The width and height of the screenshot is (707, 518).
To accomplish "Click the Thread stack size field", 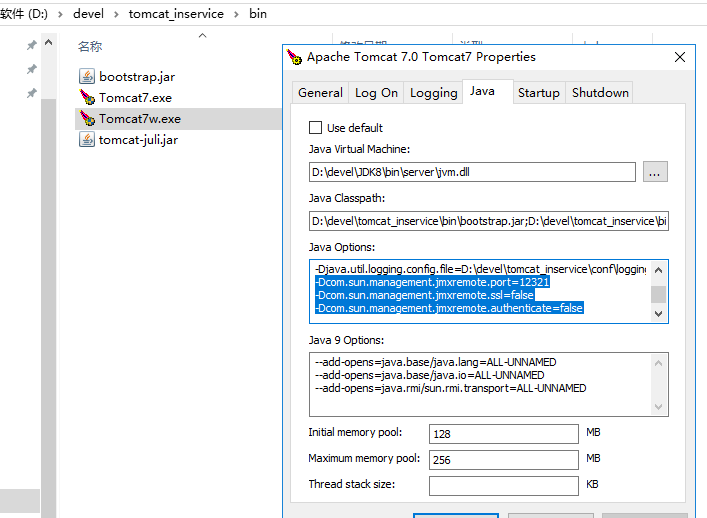I will [x=504, y=486].
